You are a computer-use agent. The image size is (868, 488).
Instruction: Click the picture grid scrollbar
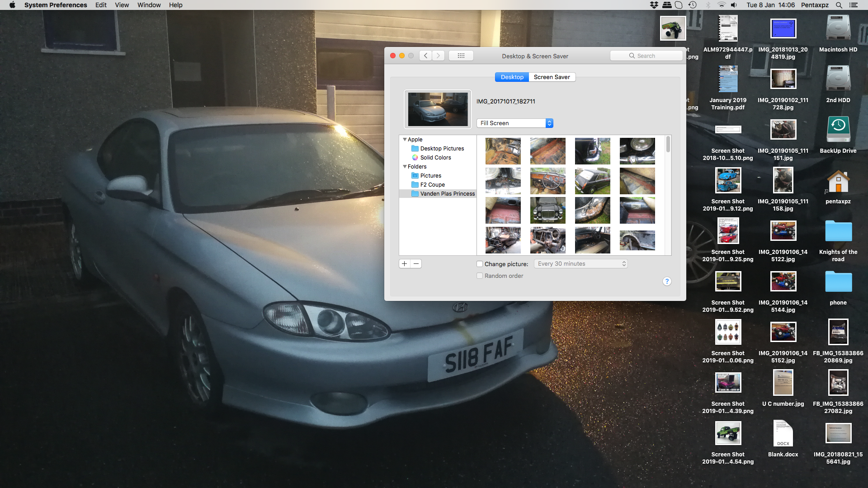pos(668,145)
